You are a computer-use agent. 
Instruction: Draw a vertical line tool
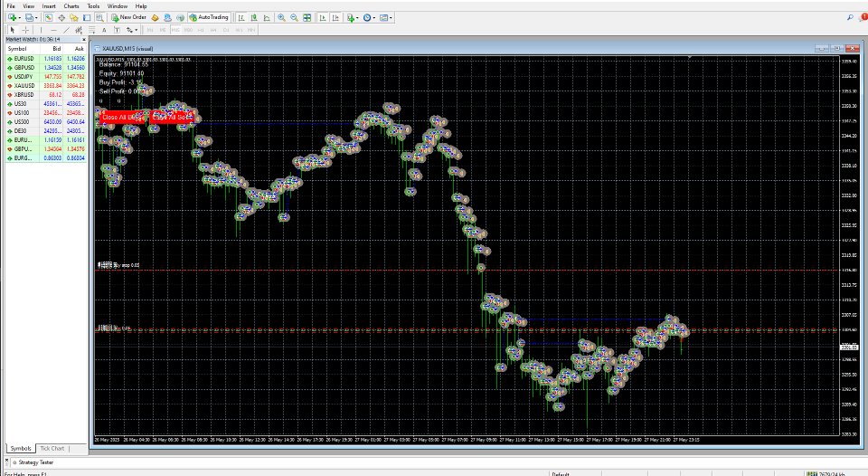coord(41,30)
